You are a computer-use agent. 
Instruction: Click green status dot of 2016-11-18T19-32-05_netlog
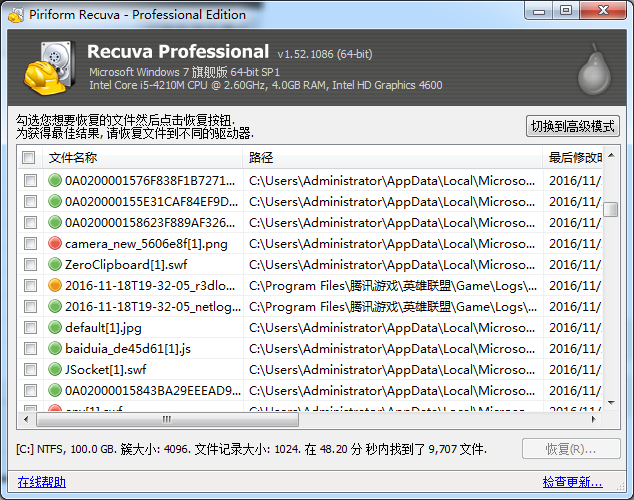[55, 306]
